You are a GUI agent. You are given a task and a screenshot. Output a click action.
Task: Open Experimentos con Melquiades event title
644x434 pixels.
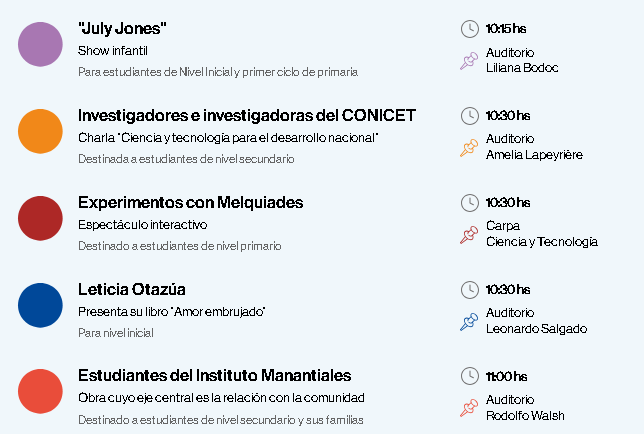click(x=191, y=203)
